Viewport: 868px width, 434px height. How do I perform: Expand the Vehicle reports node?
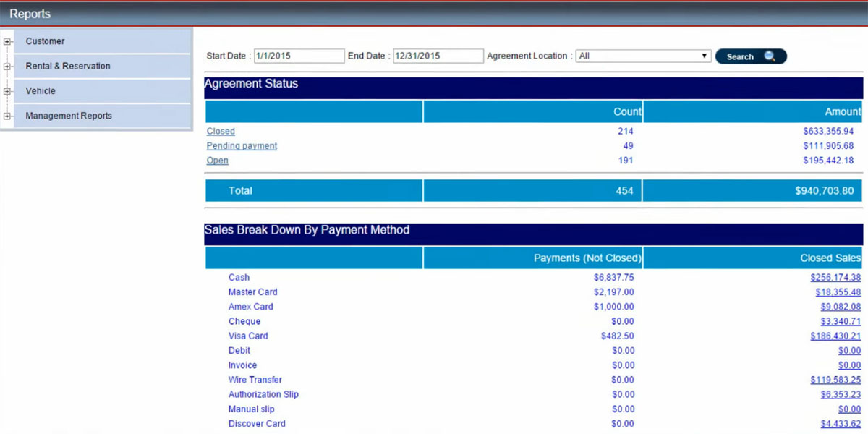tap(7, 92)
